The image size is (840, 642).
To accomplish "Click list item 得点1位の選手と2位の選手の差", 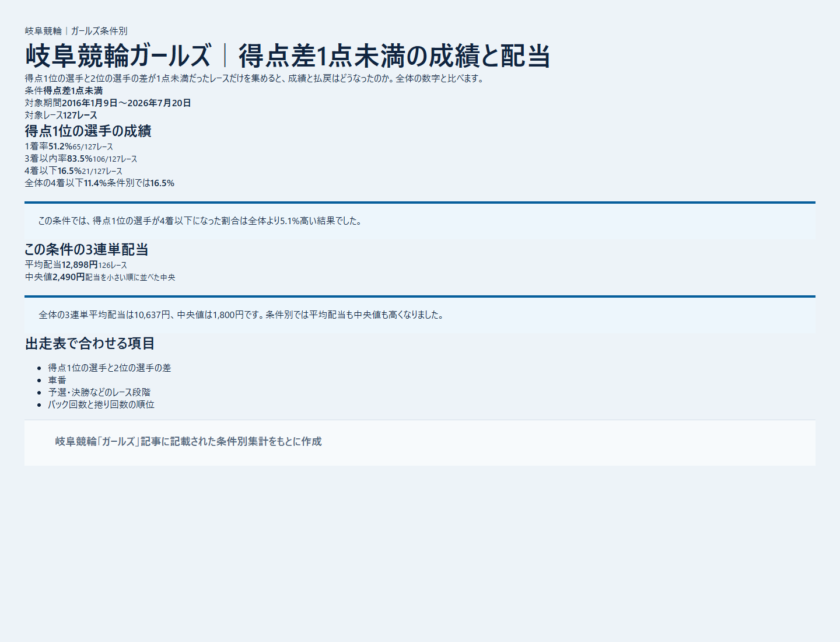I will pos(110,368).
